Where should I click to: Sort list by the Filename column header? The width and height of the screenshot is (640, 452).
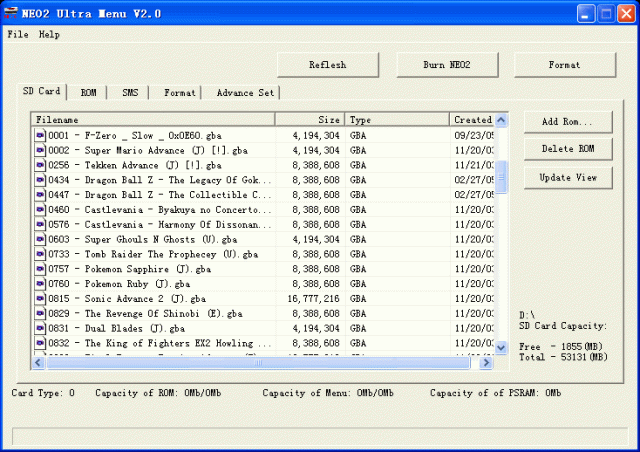coord(153,120)
